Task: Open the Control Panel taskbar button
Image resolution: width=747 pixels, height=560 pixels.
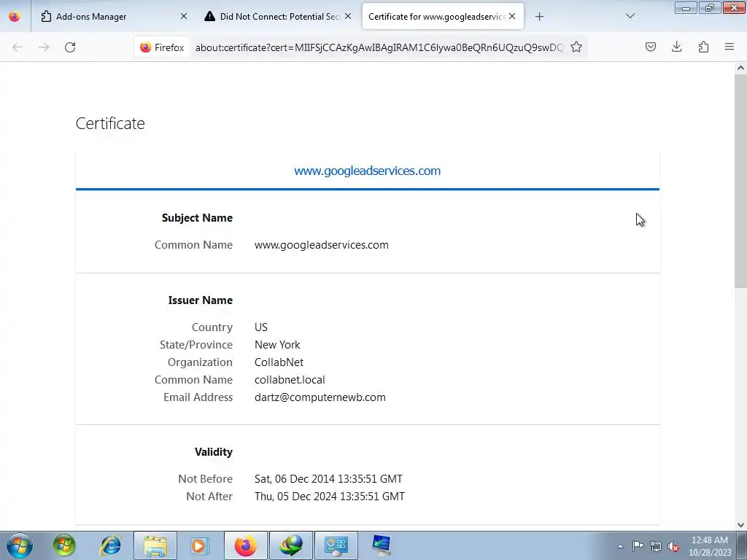Action: coord(336,545)
